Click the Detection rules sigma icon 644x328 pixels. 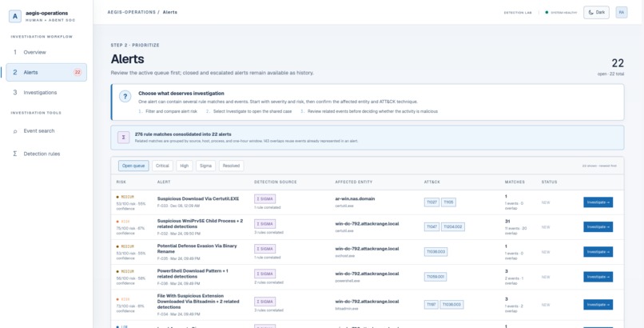(x=15, y=154)
